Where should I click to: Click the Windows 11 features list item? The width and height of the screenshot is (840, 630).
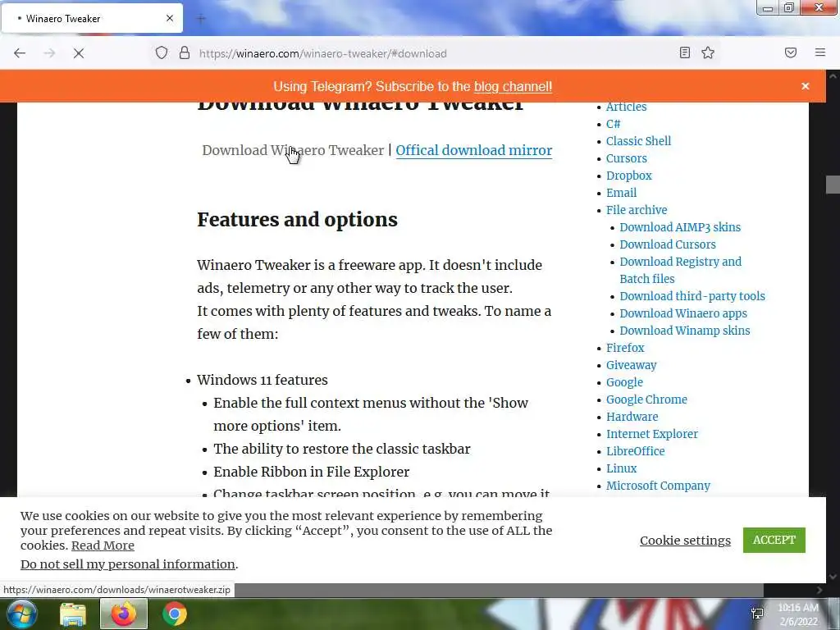point(262,380)
